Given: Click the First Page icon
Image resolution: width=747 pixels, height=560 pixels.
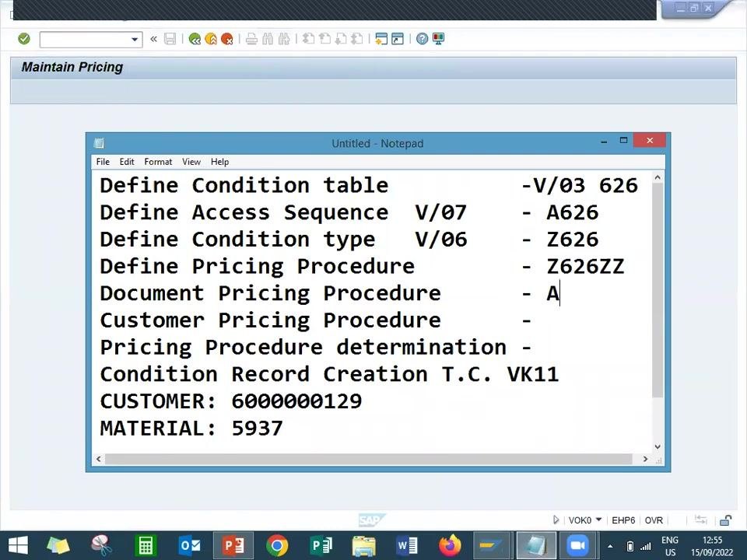Looking at the screenshot, I should [309, 39].
